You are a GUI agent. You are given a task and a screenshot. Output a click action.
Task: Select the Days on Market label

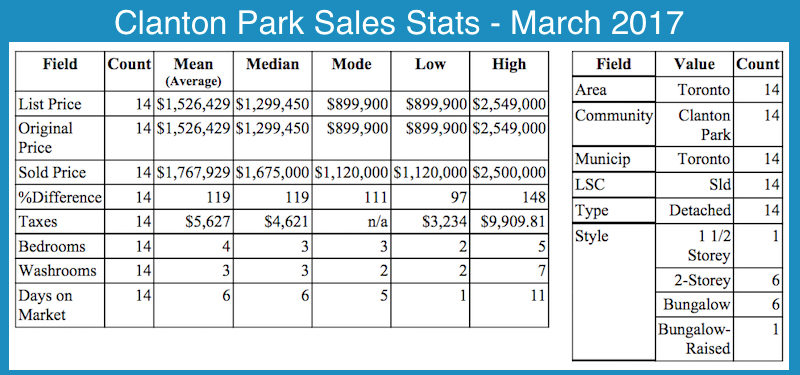pyautogui.click(x=45, y=305)
